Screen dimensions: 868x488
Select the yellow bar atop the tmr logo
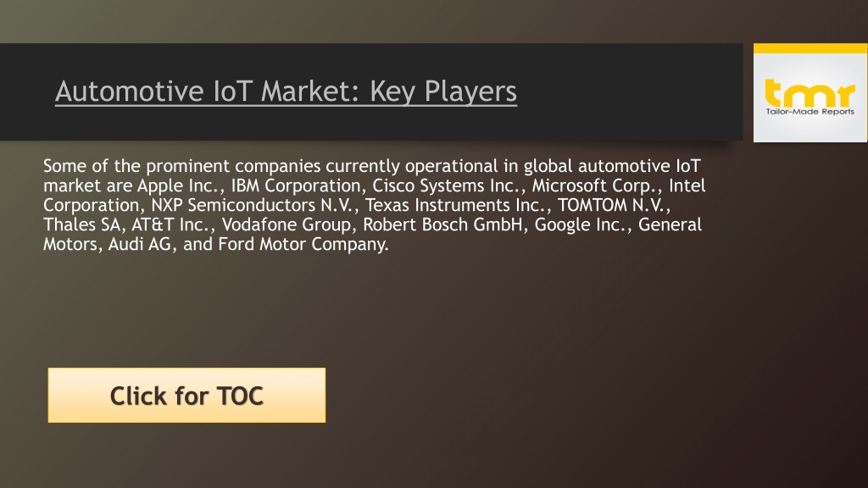tap(810, 48)
